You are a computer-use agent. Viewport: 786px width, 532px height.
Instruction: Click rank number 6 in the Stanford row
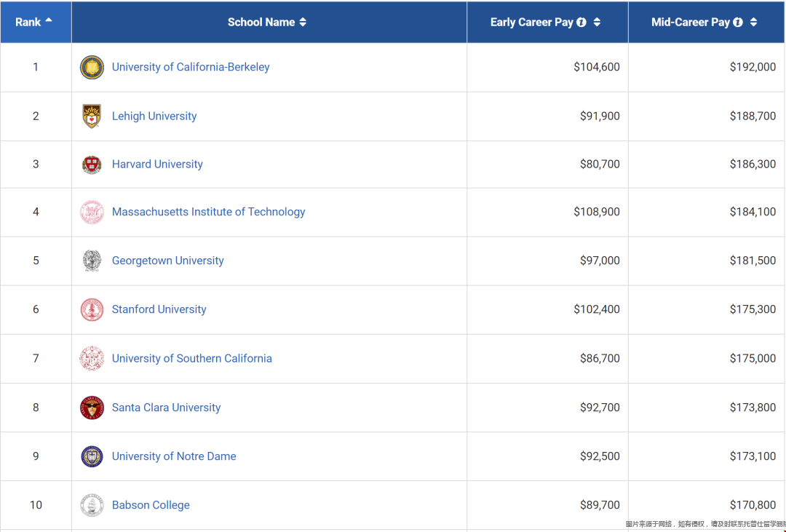click(x=36, y=309)
